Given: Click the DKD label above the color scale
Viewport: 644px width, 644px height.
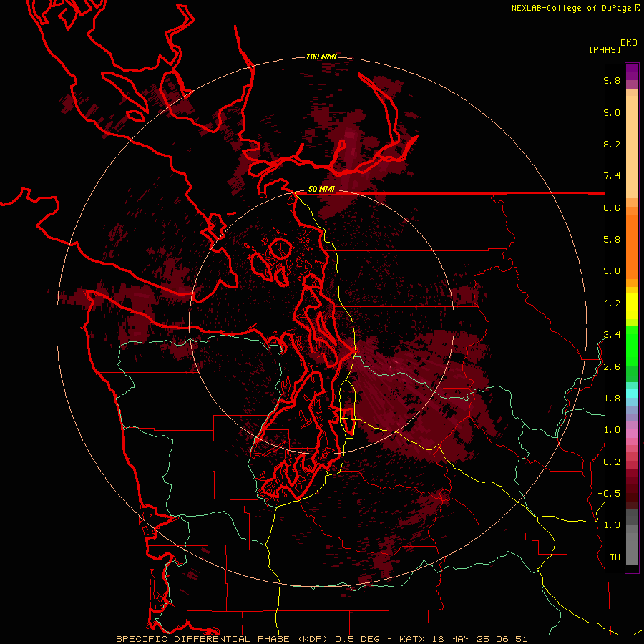Looking at the screenshot, I should coord(629,43).
